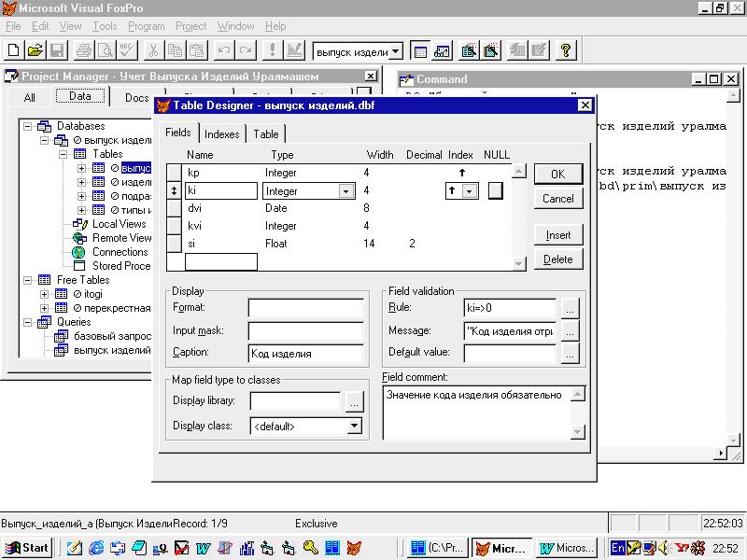Click Internet Explorer icon in taskbar

point(96,548)
